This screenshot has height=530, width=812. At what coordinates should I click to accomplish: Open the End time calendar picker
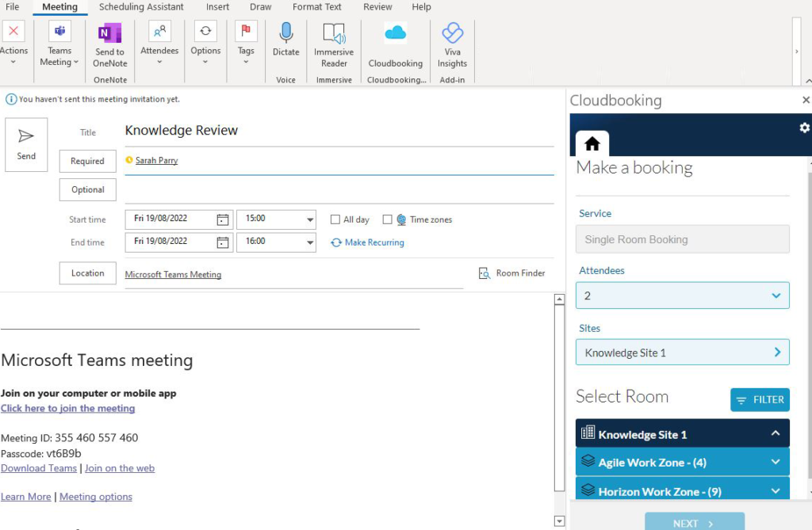(223, 242)
